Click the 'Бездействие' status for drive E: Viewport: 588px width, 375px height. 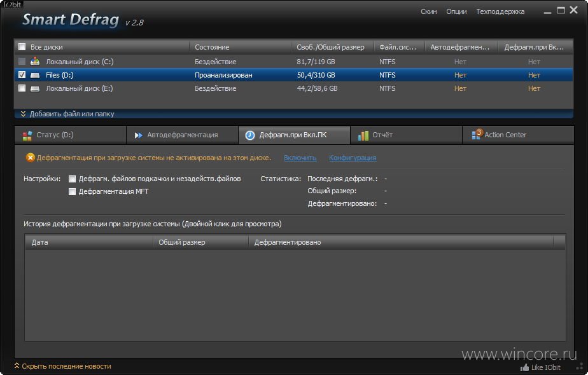pyautogui.click(x=215, y=88)
